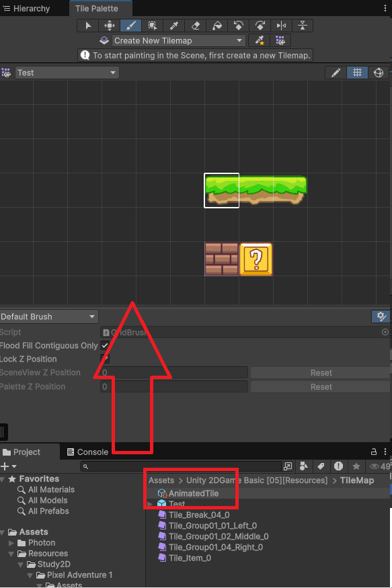
Task: Click Search by Type filter icon
Action: 304,466
